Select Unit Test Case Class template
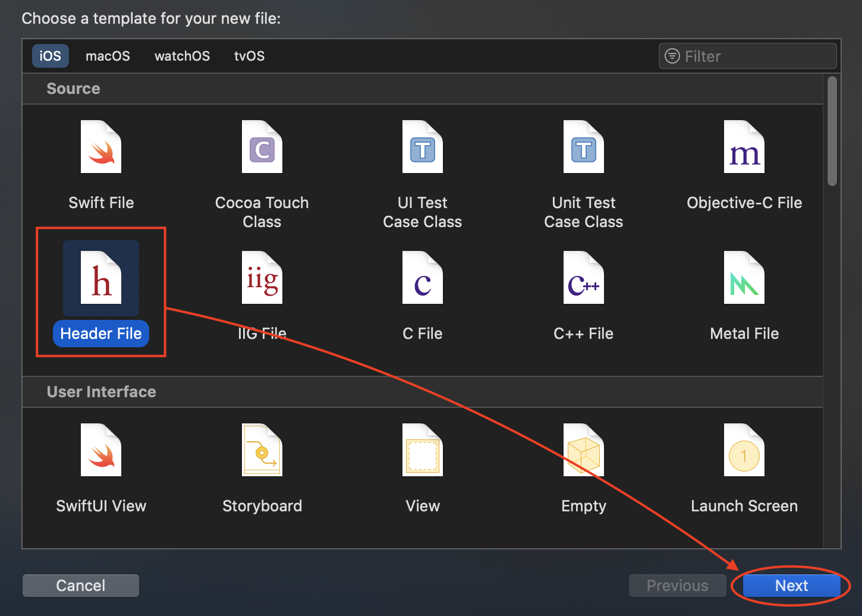The width and height of the screenshot is (862, 616). pos(584,147)
